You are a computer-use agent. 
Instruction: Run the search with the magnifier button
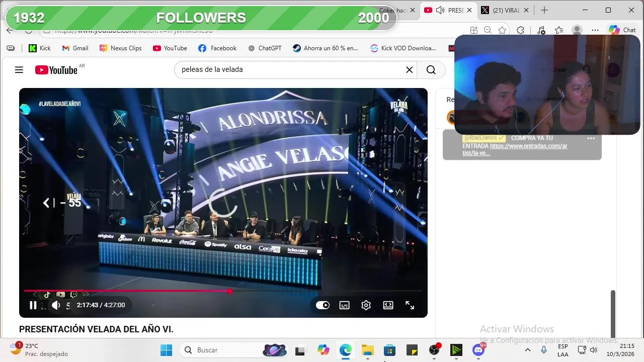(x=431, y=70)
